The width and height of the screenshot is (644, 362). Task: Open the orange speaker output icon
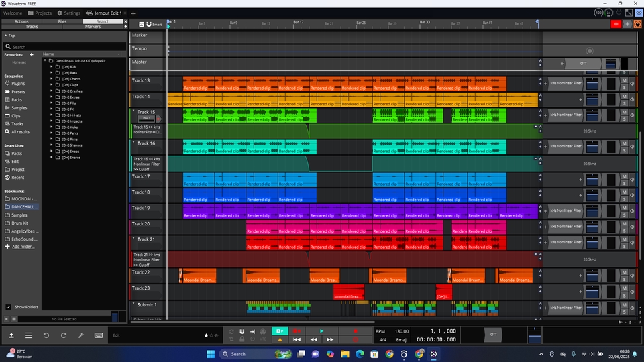click(637, 25)
